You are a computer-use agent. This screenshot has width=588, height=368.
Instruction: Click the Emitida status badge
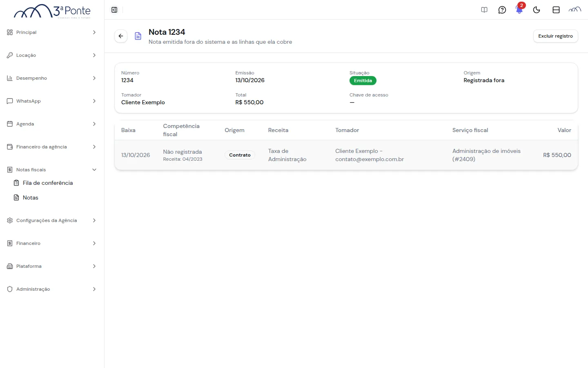pyautogui.click(x=363, y=81)
